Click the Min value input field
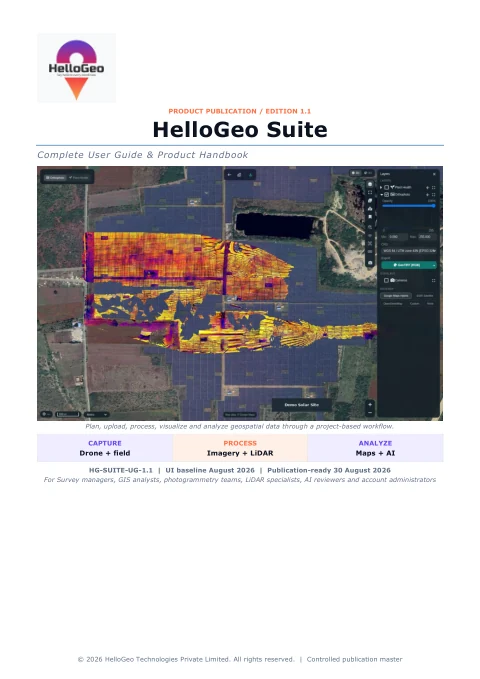480x679 pixels. (x=398, y=237)
